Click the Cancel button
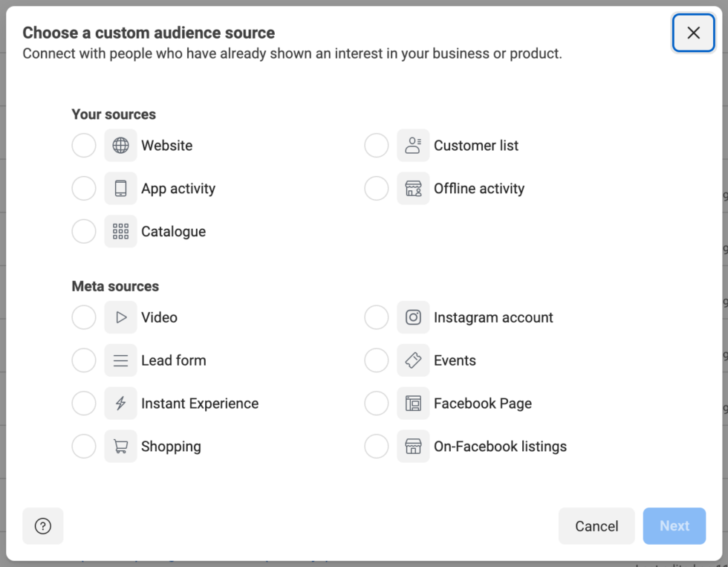 coord(597,526)
